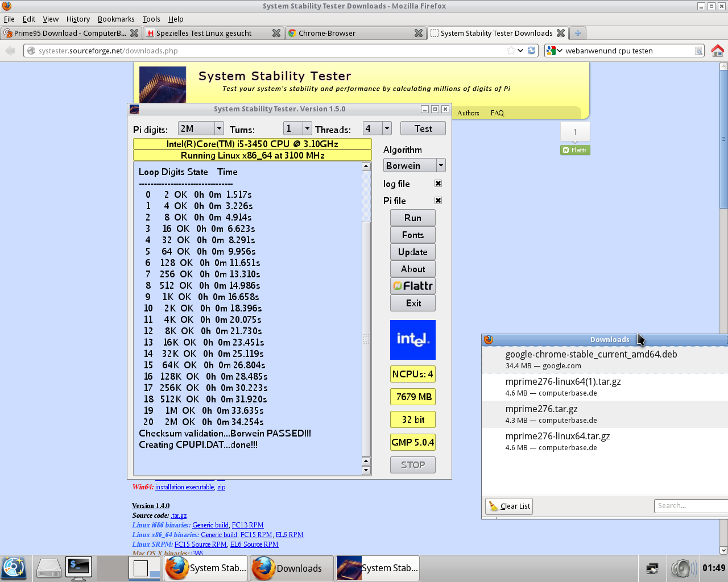Switch to the Prime95 Download tab
Screen dimensions: 728x582
[x=71, y=33]
